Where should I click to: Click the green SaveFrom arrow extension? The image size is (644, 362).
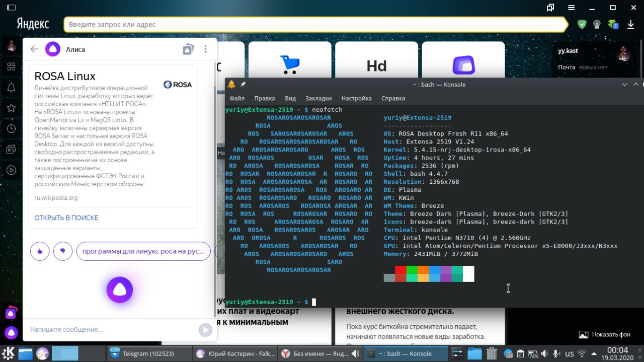pos(613,24)
